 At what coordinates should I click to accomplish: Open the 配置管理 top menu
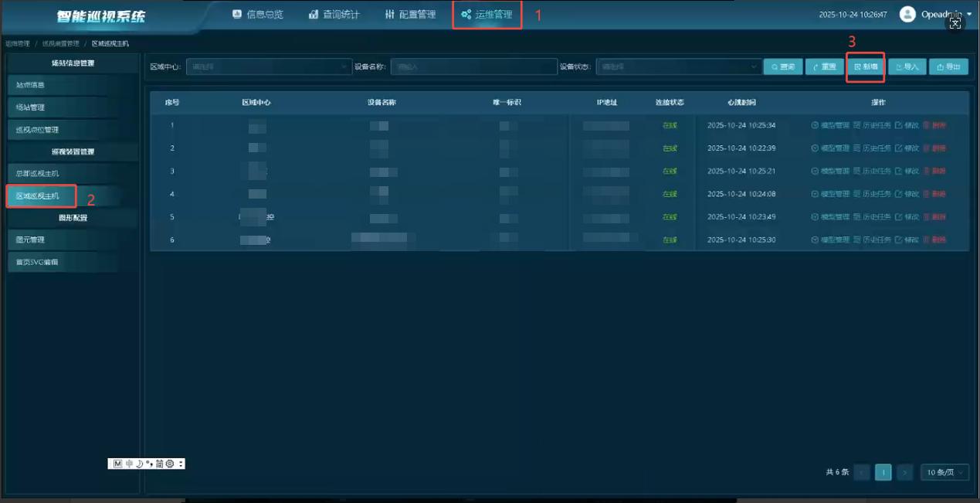[410, 15]
